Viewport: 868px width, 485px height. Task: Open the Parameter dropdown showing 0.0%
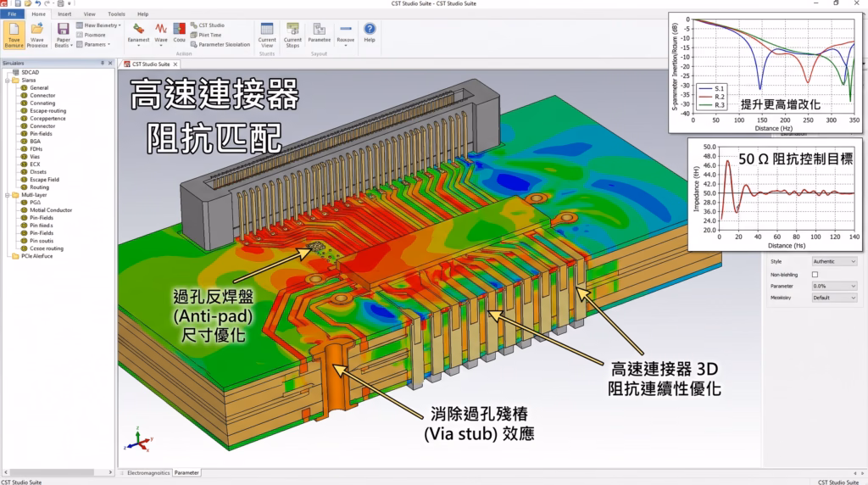tap(834, 287)
